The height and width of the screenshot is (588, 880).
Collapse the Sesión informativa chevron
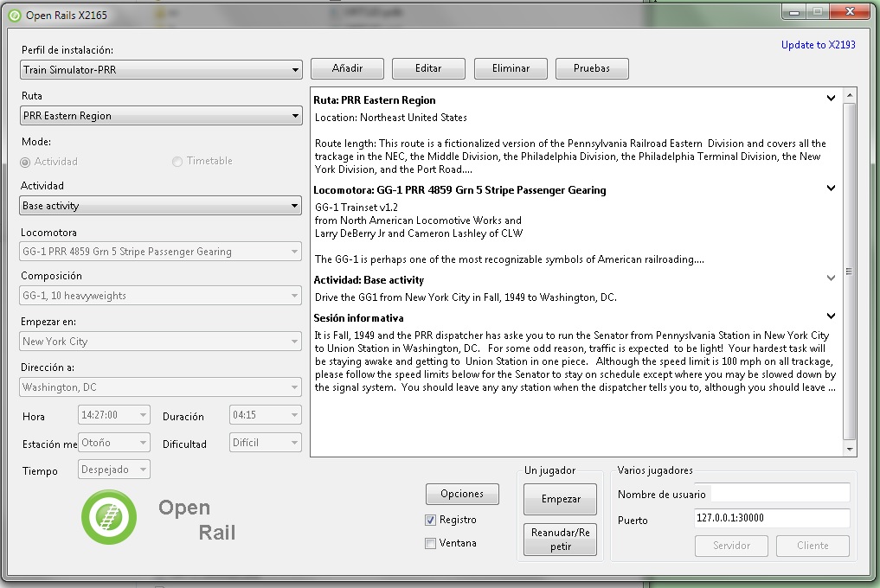[x=831, y=316]
